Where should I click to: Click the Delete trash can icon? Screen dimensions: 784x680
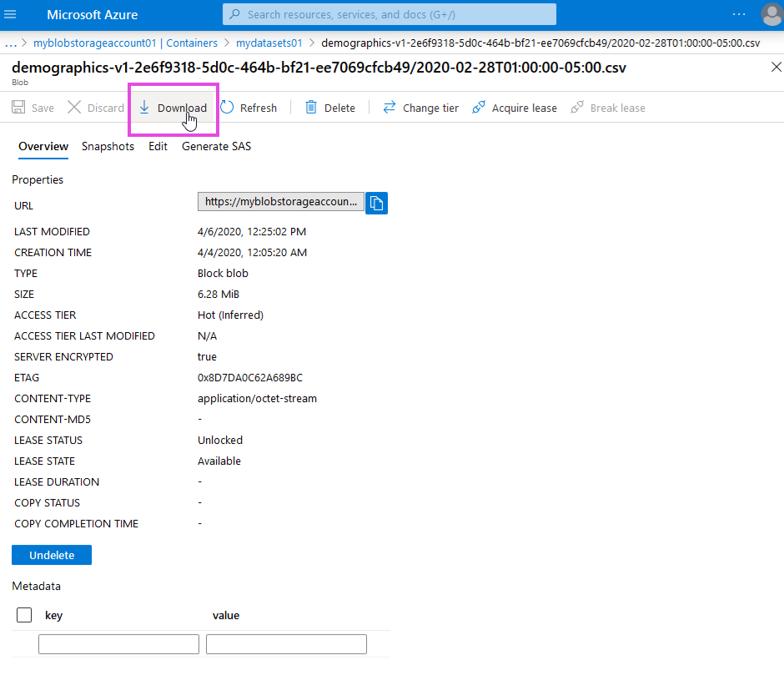pyautogui.click(x=311, y=107)
